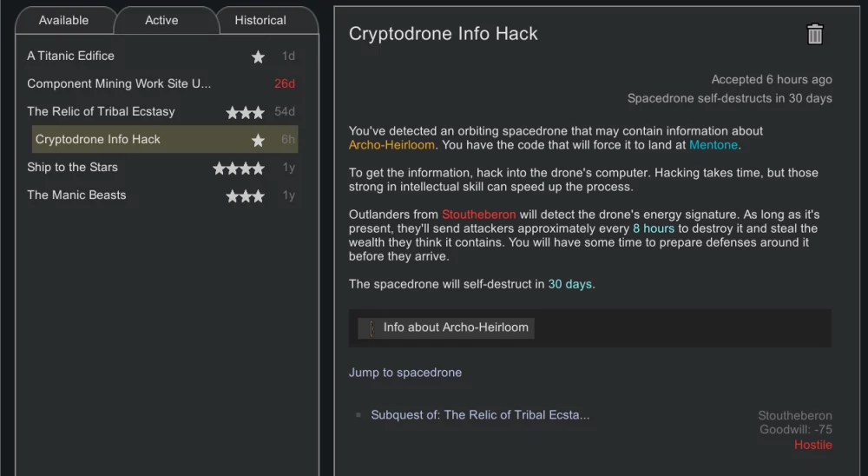Image resolution: width=868 pixels, height=476 pixels.
Task: Switch to the Available quests tab
Action: tap(63, 20)
